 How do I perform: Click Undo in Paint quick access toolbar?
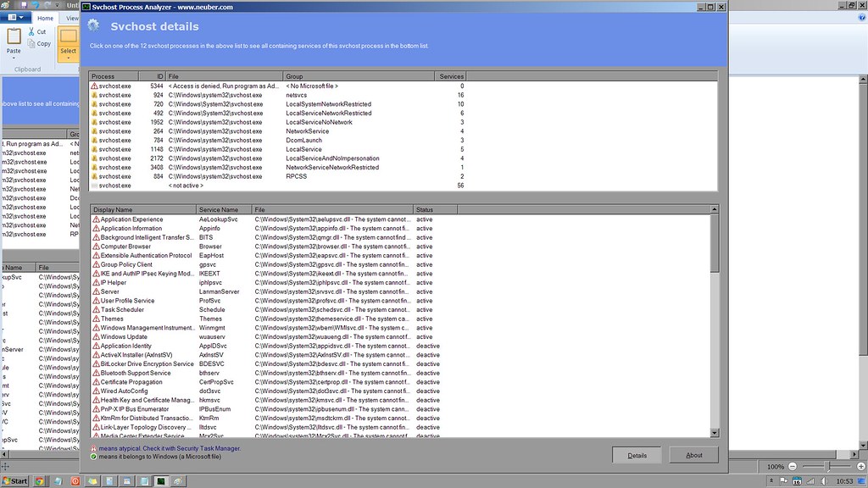pos(36,5)
